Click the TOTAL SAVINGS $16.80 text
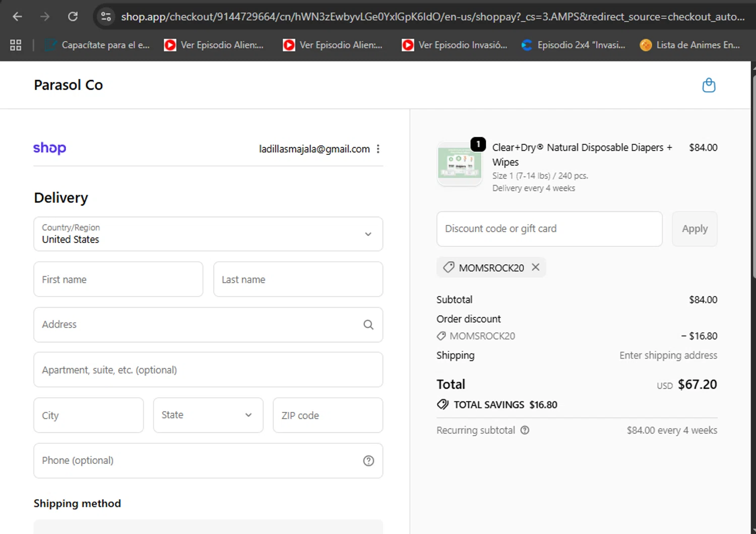Screen dimensions: 756x534 point(506,405)
